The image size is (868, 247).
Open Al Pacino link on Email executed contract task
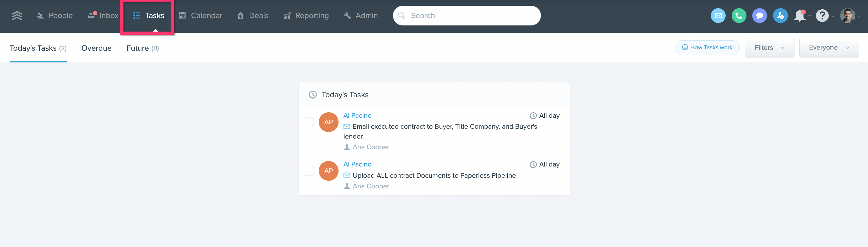click(357, 116)
